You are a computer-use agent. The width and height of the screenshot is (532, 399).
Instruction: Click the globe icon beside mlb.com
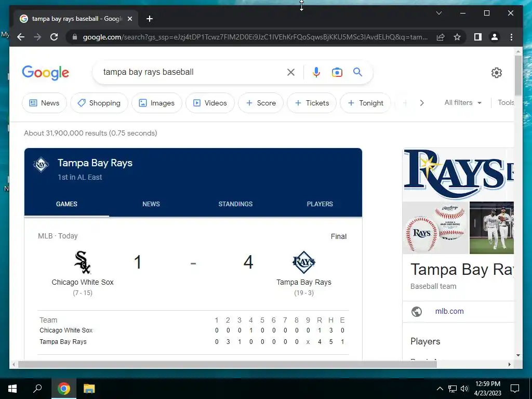pyautogui.click(x=417, y=312)
